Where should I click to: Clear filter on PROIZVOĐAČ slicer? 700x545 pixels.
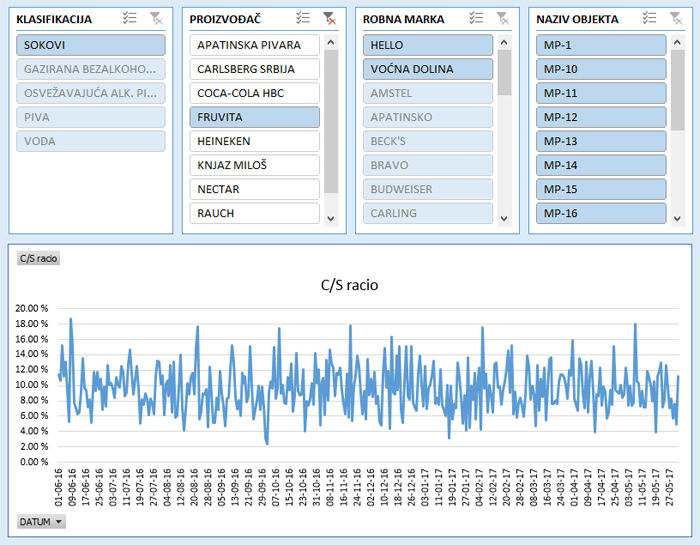[329, 18]
